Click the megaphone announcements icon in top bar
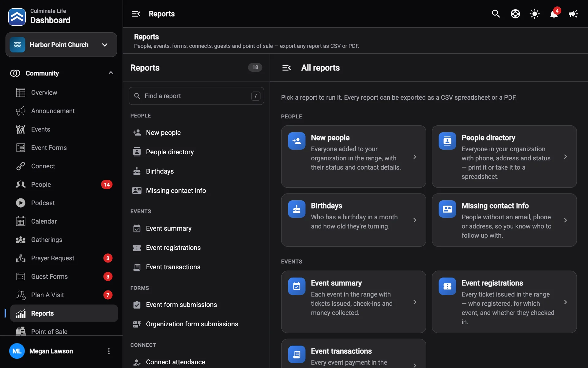This screenshot has height=368, width=588. click(x=573, y=14)
